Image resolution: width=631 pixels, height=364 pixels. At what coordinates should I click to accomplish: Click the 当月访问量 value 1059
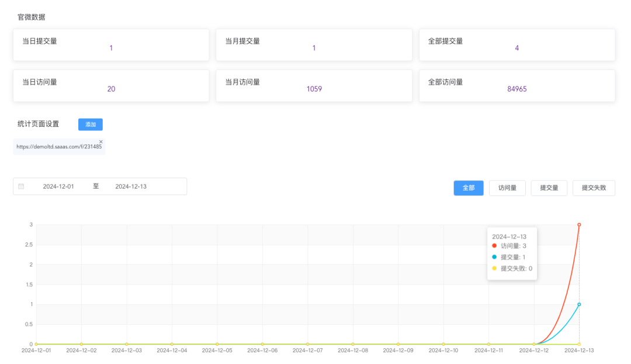(x=314, y=89)
